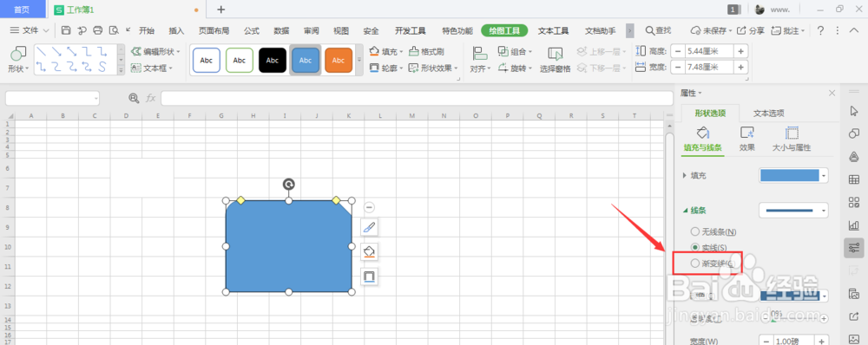Click the yellow adjustment diamond at top-left of the shape

pos(240,200)
